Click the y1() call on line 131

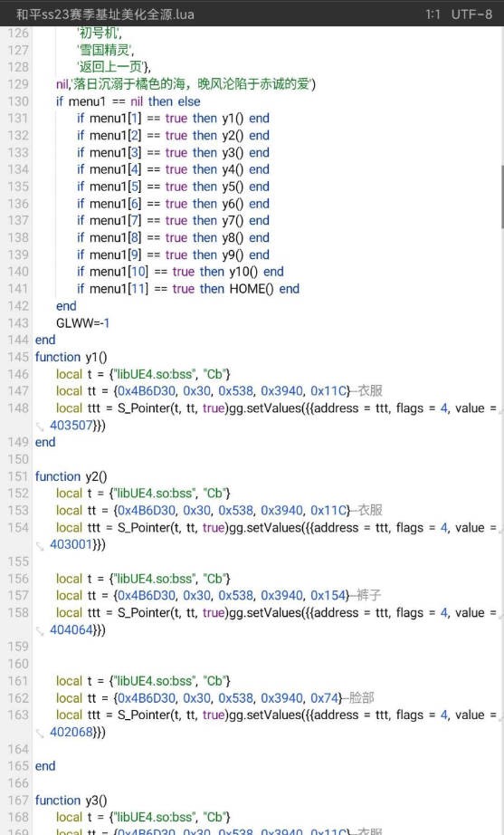coord(233,119)
